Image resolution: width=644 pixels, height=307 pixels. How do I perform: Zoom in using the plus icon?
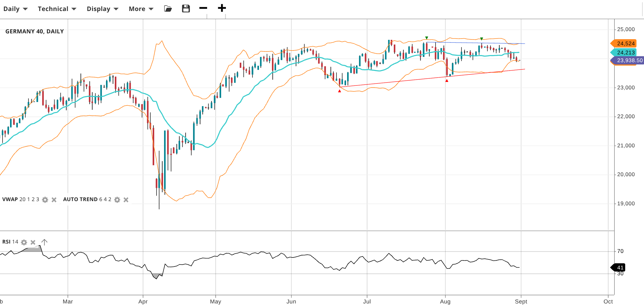[222, 8]
